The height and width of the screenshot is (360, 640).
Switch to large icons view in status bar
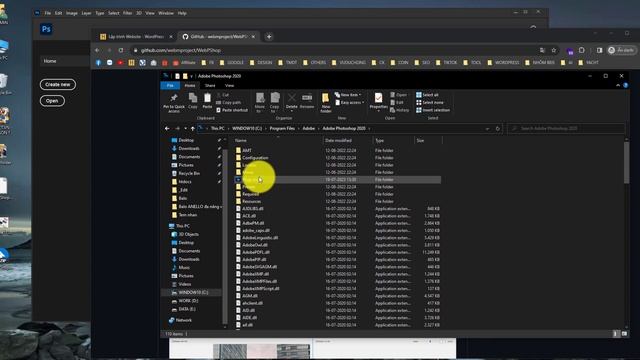tap(624, 334)
